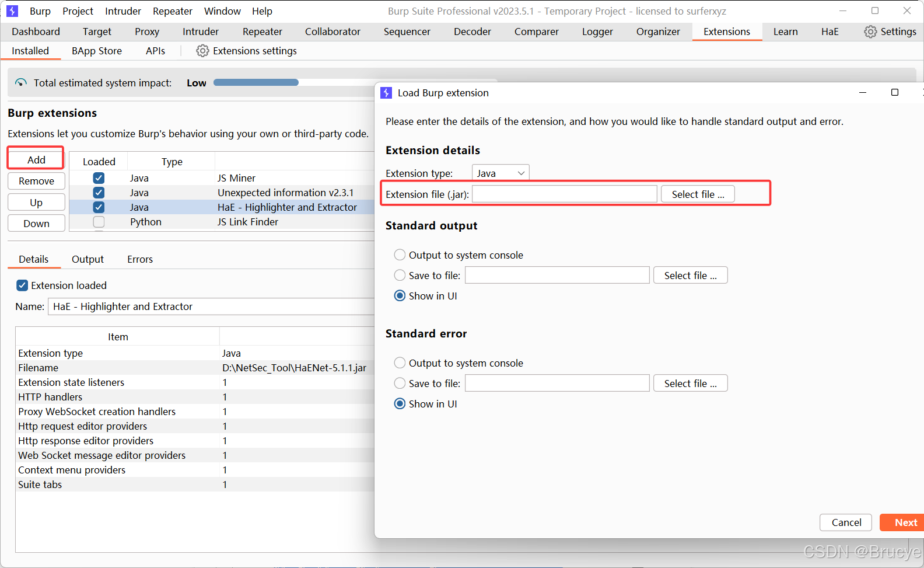Select Standard output to system console
The image size is (924, 568).
pos(400,255)
